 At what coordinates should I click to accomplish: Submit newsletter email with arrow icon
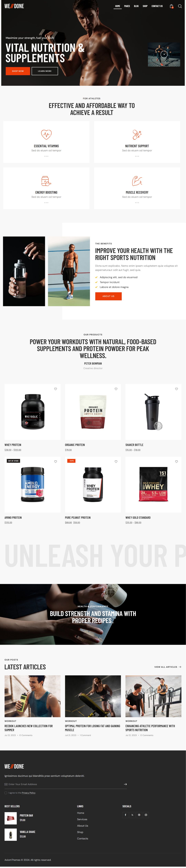(125, 784)
